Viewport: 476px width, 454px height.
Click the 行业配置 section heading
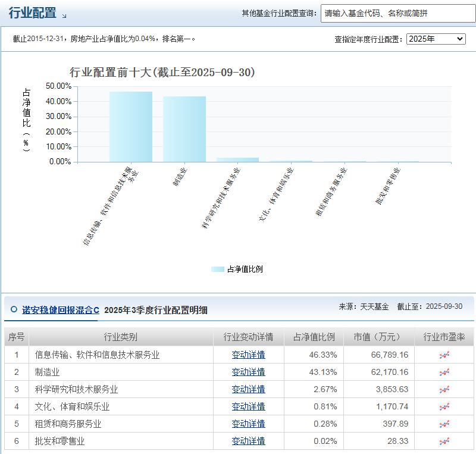point(33,13)
